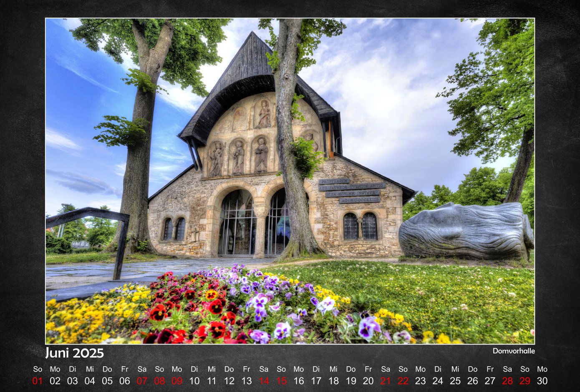The height and width of the screenshot is (392, 580).
Task: Pick the red Saturday date 21
Action: pyautogui.click(x=386, y=381)
